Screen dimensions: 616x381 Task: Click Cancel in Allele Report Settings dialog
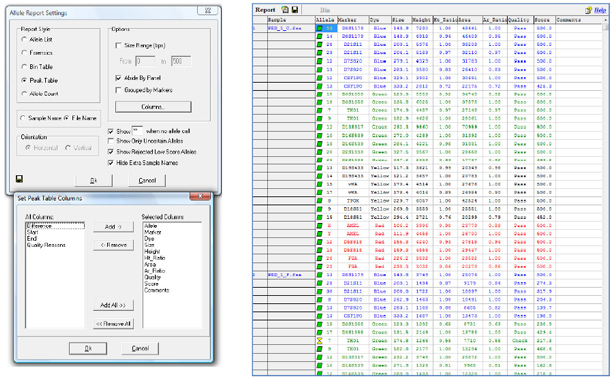147,180
